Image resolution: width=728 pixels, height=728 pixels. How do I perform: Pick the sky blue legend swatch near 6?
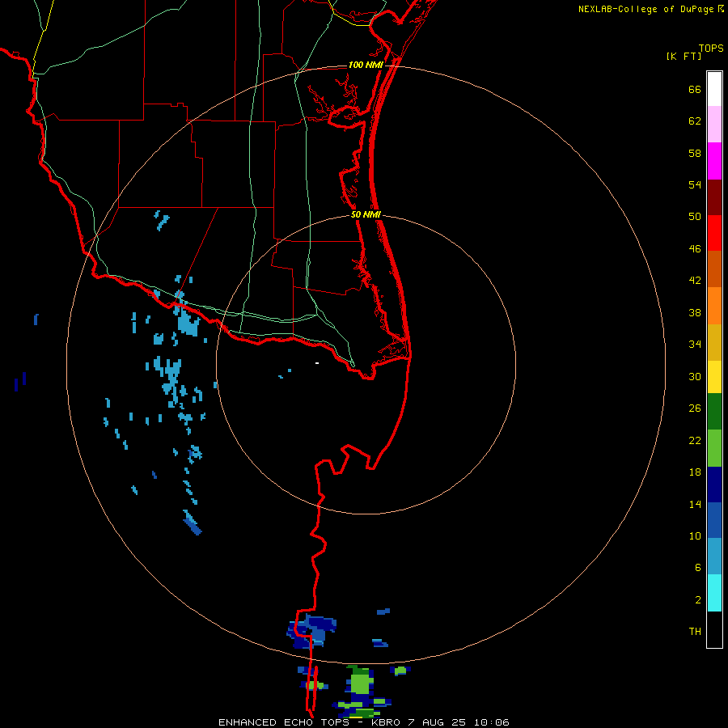click(714, 557)
